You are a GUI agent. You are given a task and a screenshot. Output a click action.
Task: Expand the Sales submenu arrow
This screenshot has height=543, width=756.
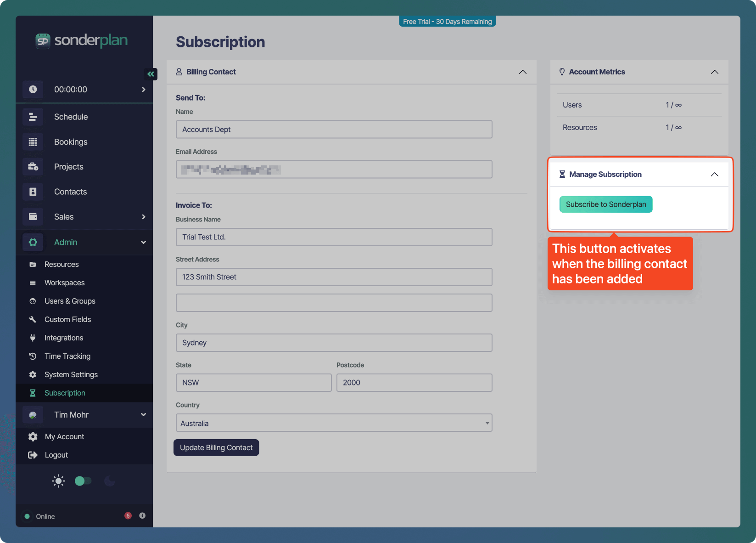tap(144, 217)
